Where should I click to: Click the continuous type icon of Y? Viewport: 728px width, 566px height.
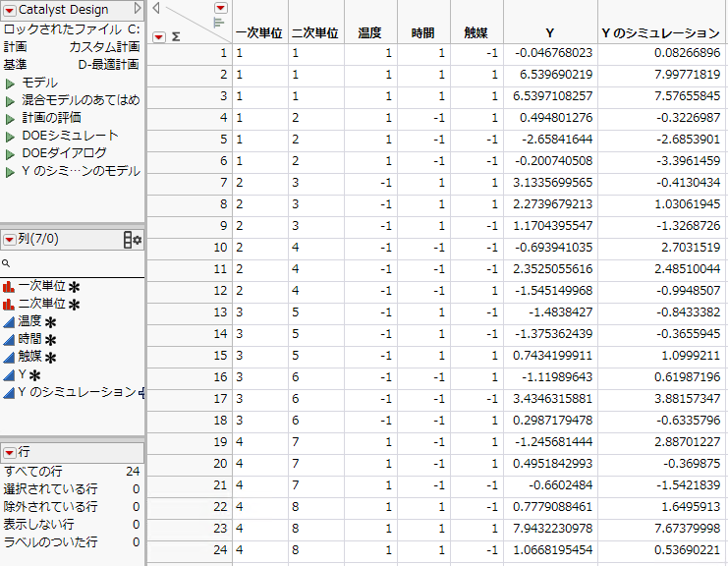tap(9, 375)
